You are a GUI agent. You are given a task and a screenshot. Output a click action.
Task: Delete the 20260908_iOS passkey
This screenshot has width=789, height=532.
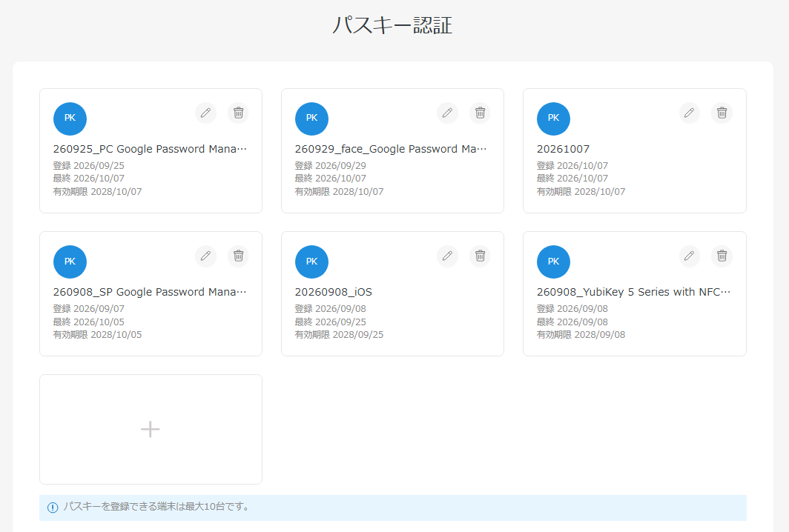pyautogui.click(x=480, y=256)
